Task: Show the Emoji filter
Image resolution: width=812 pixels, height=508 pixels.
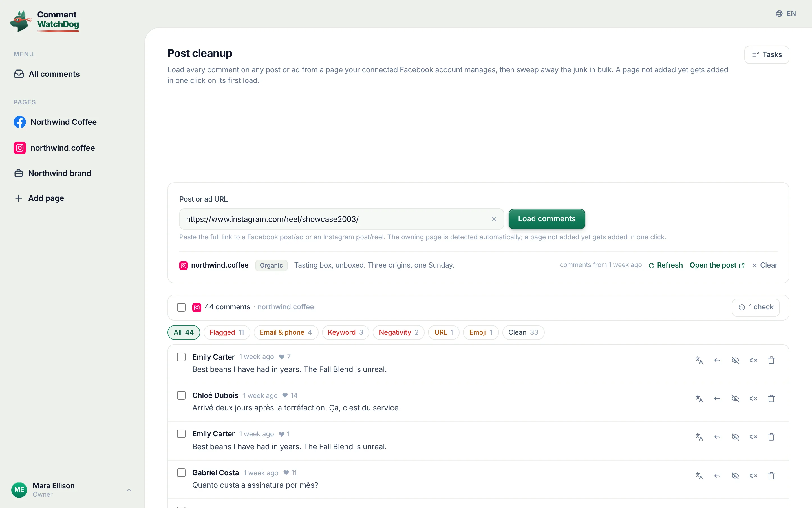Action: click(481, 332)
